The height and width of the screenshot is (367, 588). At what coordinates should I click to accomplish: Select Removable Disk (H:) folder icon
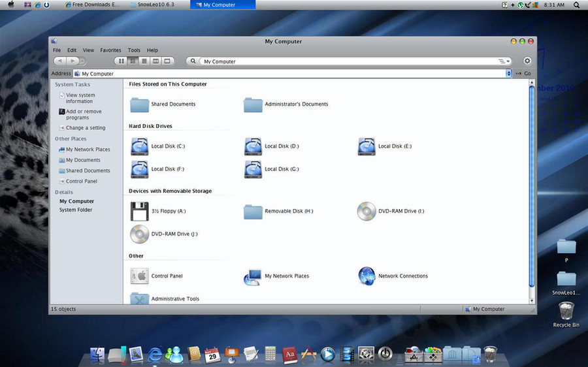(x=253, y=212)
